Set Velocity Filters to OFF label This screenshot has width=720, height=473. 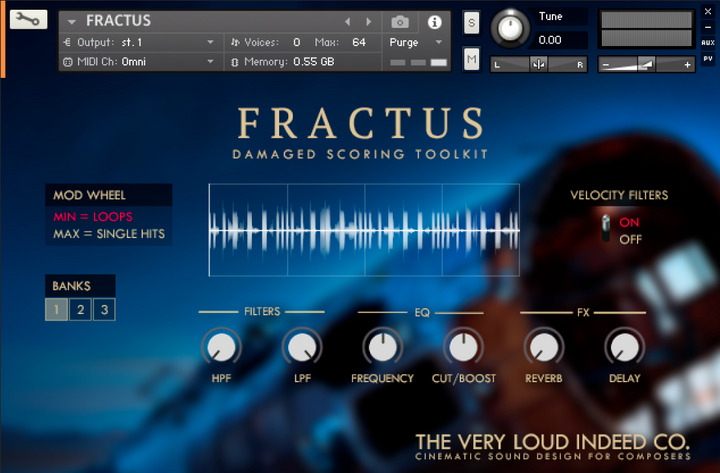(630, 239)
